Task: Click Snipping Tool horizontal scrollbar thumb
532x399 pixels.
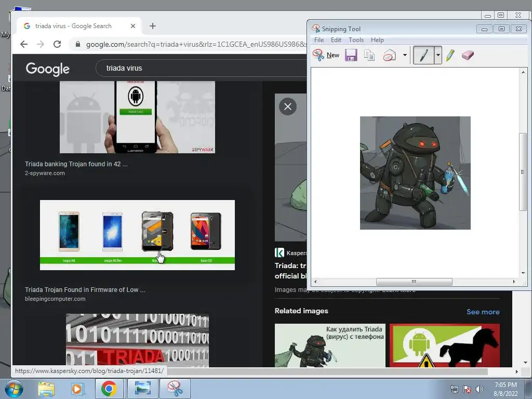Action: (414, 282)
